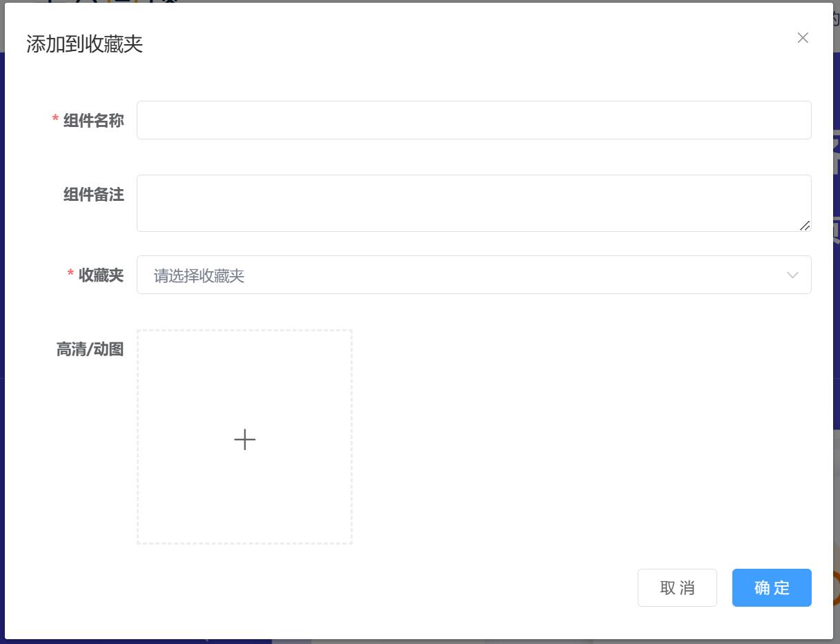Image resolution: width=840 pixels, height=644 pixels.
Task: Click the dialog title 添加到收藏夹
Action: (x=84, y=44)
